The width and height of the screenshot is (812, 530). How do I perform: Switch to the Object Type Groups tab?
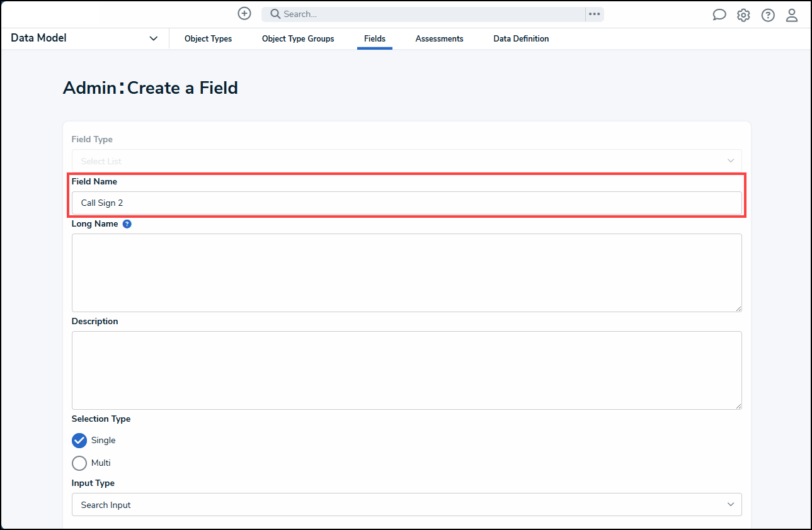pos(298,38)
